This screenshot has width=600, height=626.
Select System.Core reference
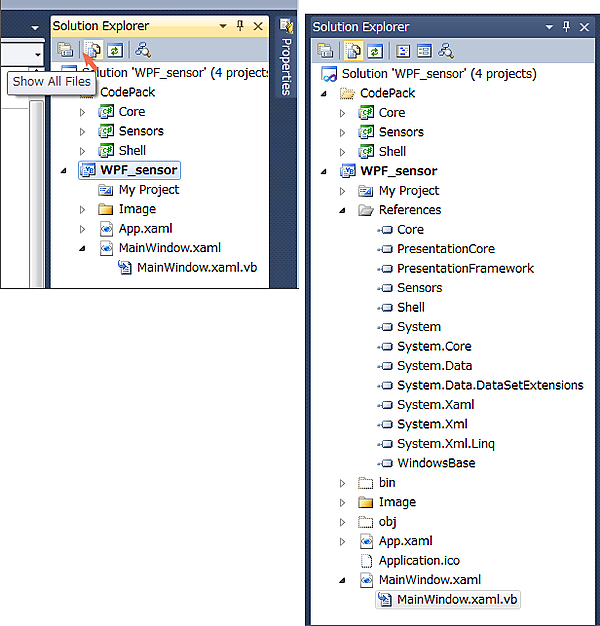(x=434, y=346)
